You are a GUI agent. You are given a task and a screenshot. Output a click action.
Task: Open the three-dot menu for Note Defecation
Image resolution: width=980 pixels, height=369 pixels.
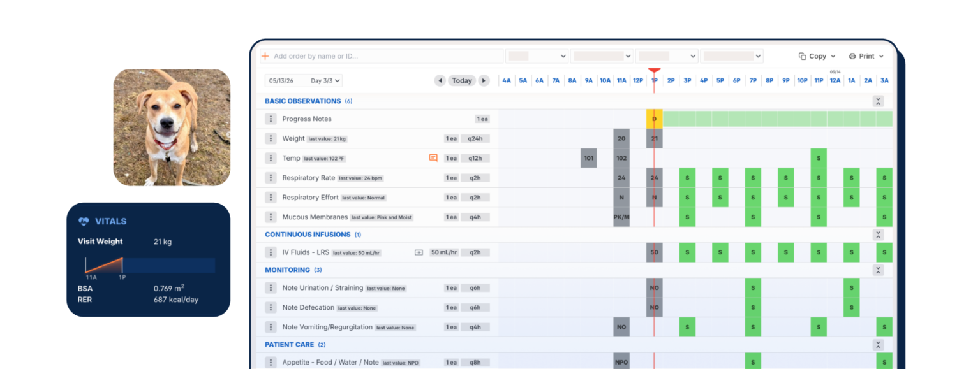271,308
